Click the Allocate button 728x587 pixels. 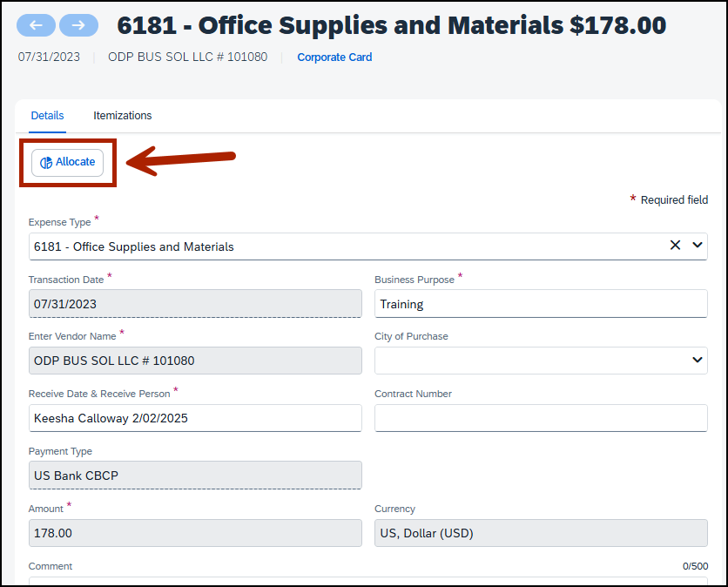[67, 163]
